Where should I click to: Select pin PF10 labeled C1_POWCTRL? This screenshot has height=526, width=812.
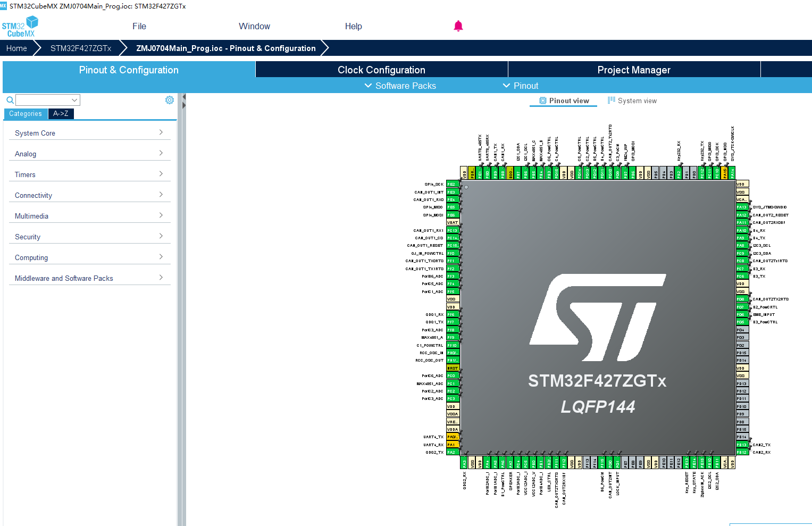453,345
